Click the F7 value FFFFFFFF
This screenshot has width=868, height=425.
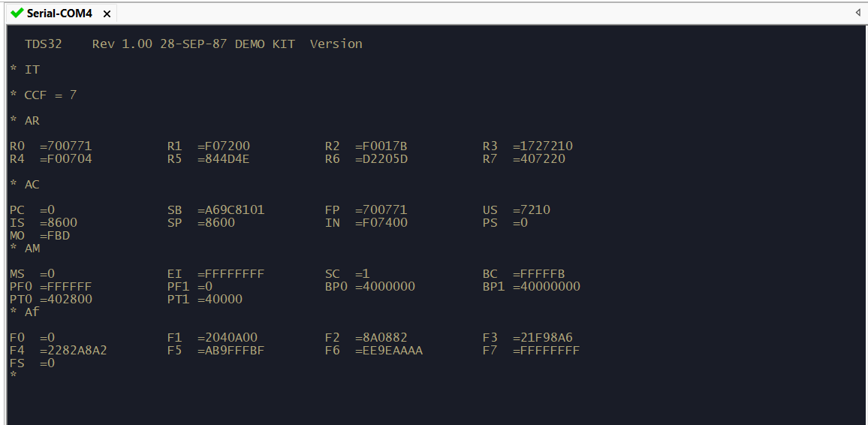tap(550, 350)
